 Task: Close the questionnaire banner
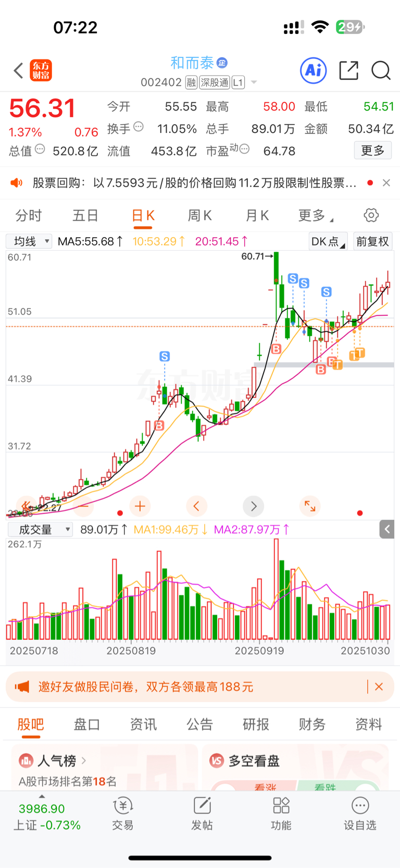379,687
